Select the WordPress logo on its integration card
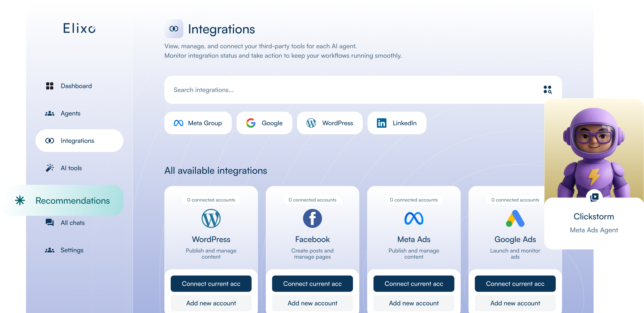 point(211,218)
